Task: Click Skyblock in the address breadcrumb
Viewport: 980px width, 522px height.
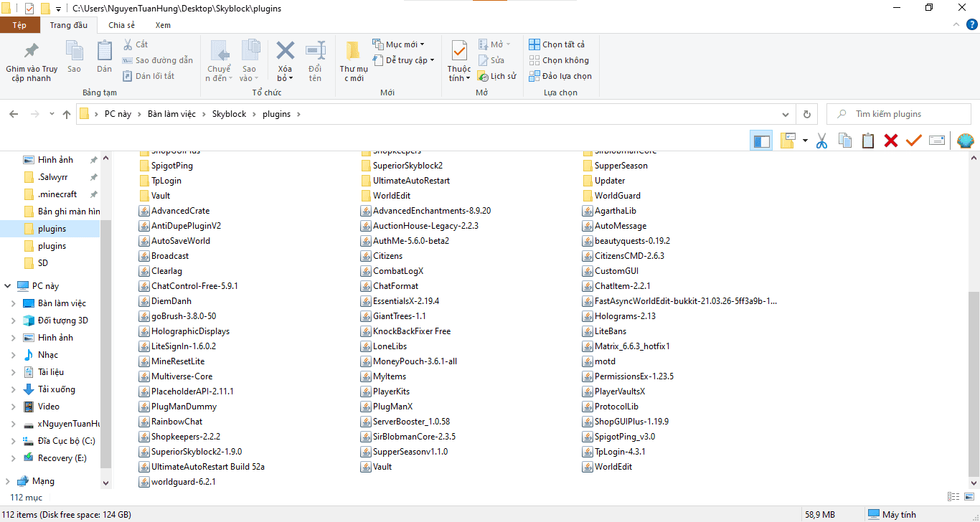Action: 229,114
